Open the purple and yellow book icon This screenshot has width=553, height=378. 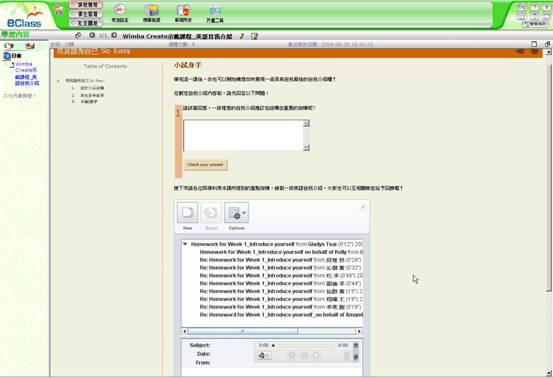pos(152,13)
